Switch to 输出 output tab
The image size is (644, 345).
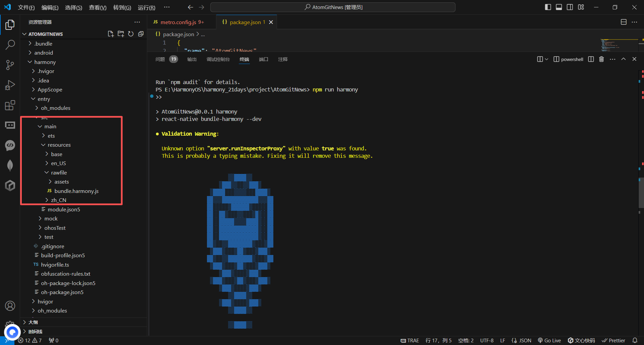(192, 59)
